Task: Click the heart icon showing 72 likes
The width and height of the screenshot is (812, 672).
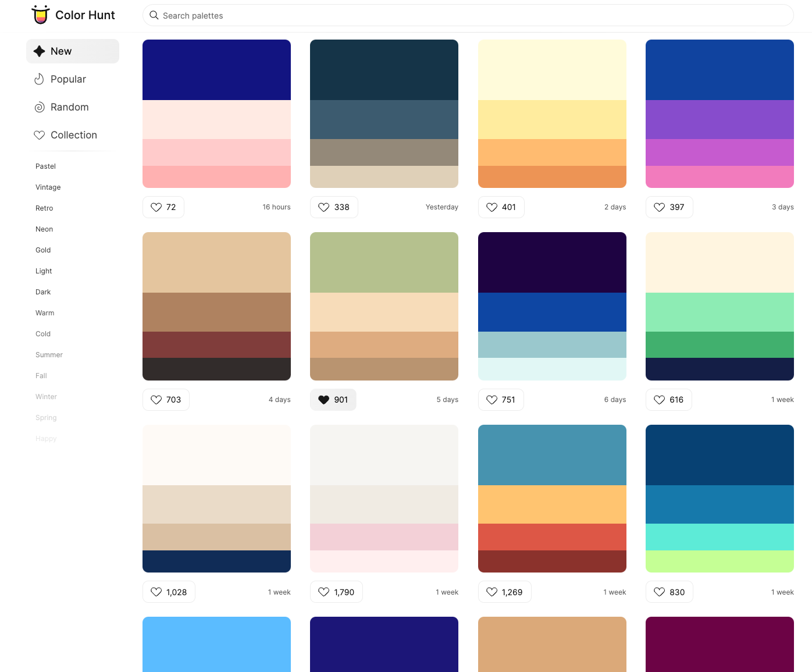Action: [x=156, y=207]
